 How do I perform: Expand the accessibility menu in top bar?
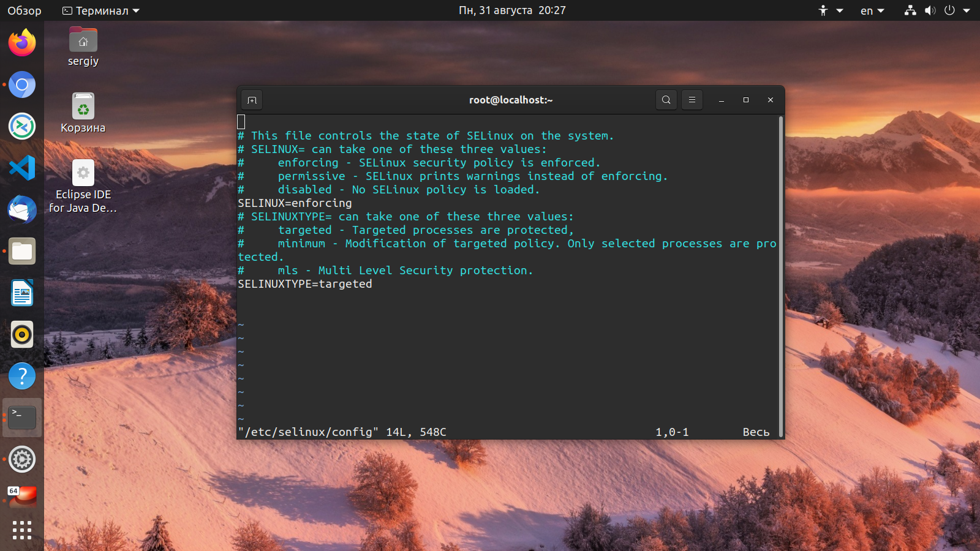point(831,10)
